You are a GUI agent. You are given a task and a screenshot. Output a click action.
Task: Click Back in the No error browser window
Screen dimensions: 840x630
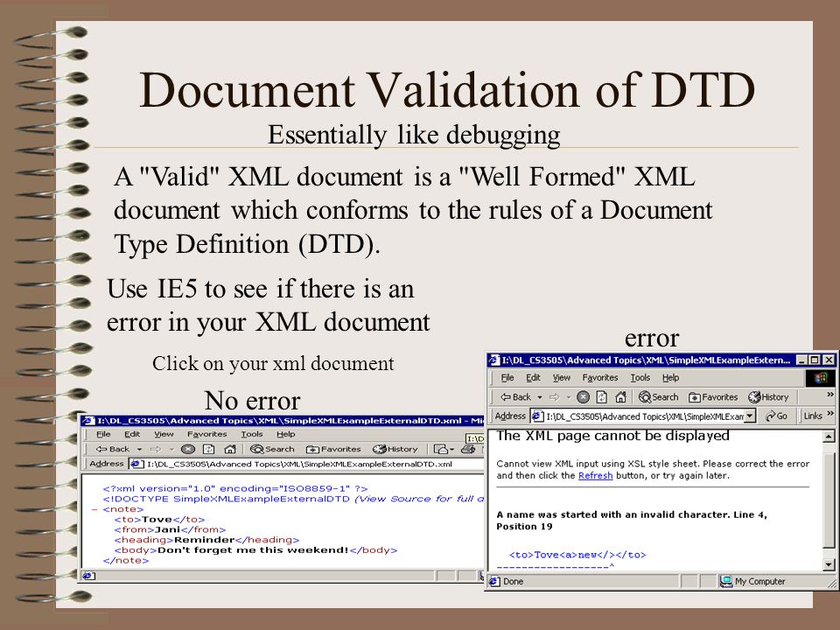(x=113, y=449)
